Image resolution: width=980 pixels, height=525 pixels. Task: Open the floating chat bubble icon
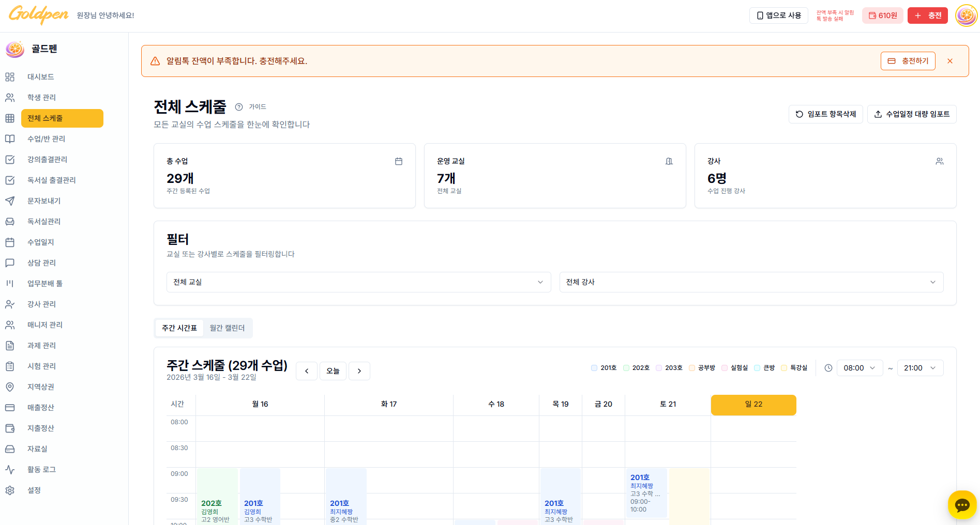coord(962,505)
